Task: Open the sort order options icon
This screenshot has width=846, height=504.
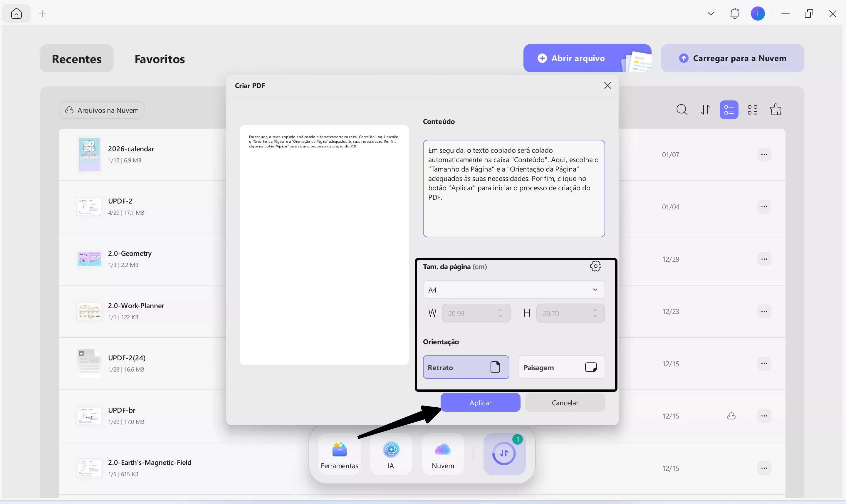Action: click(705, 109)
